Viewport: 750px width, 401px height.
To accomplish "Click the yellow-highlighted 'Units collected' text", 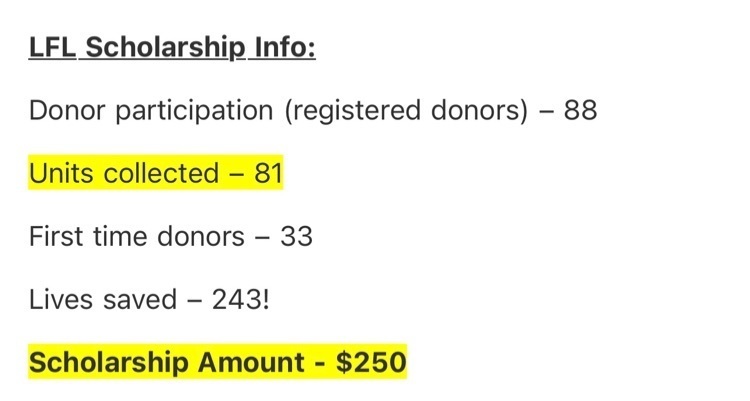I will [x=124, y=173].
